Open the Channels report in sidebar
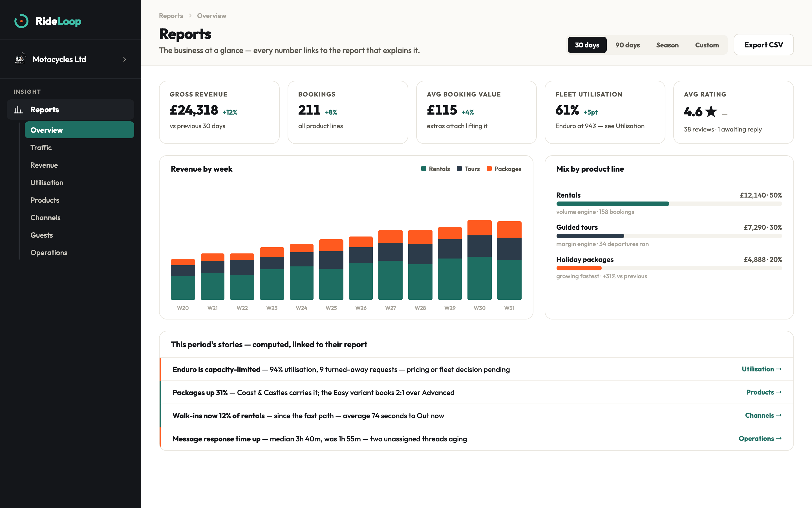 [x=80, y=217]
